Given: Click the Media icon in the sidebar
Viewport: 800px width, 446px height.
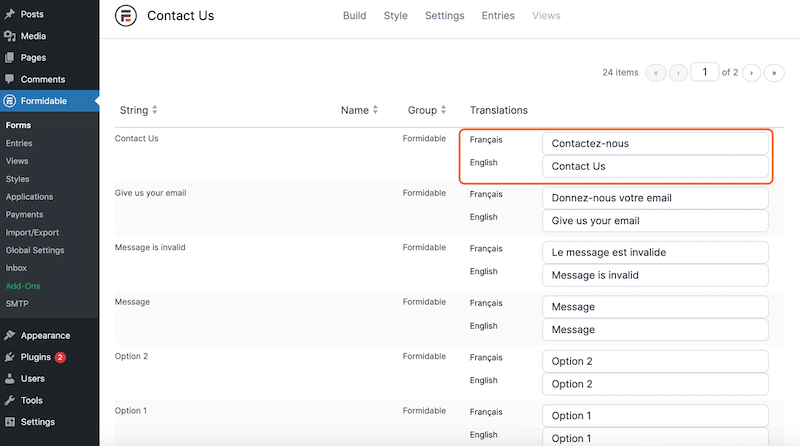Looking at the screenshot, I should pos(10,36).
